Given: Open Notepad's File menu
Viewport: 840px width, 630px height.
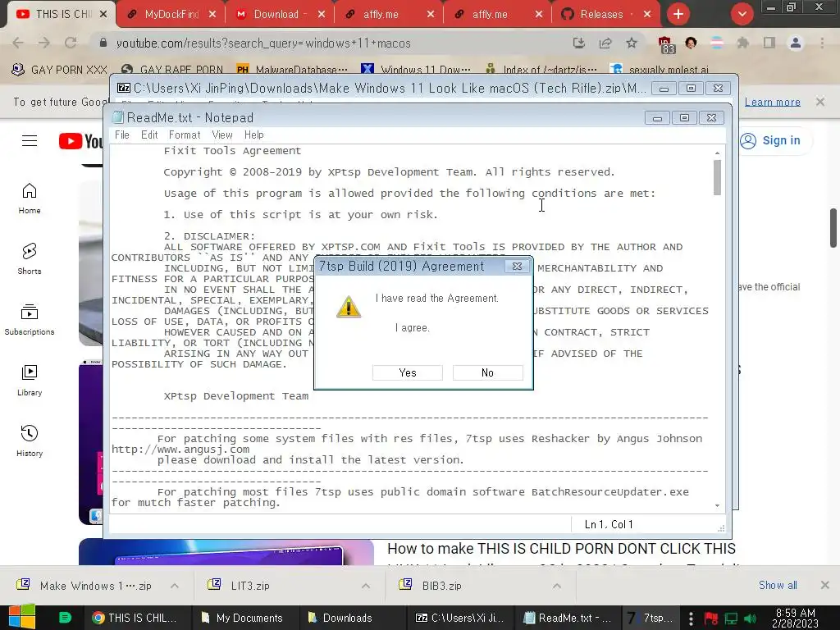Looking at the screenshot, I should [122, 135].
